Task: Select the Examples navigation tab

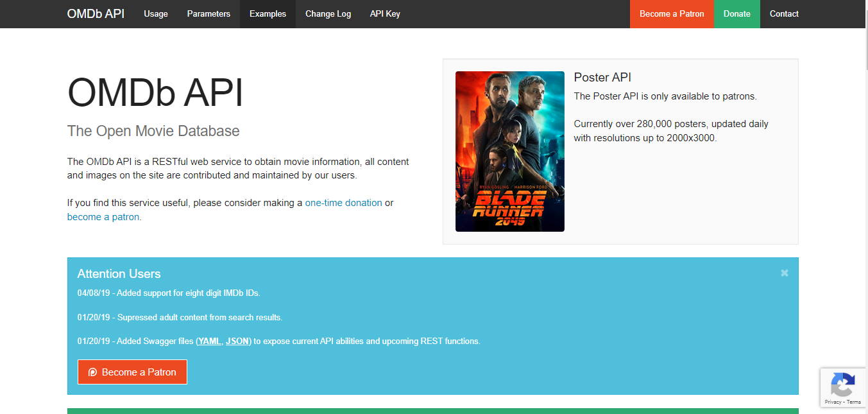Action: click(x=268, y=13)
